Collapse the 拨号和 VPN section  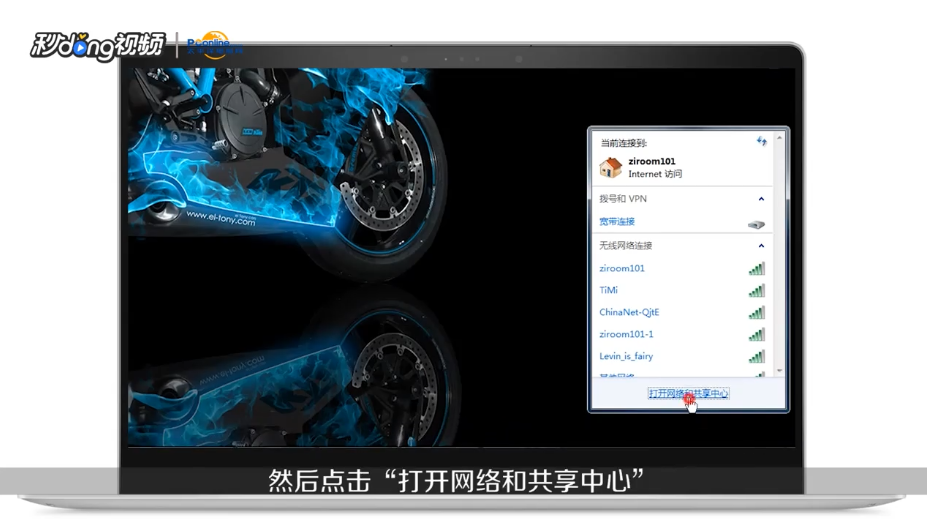(x=761, y=199)
